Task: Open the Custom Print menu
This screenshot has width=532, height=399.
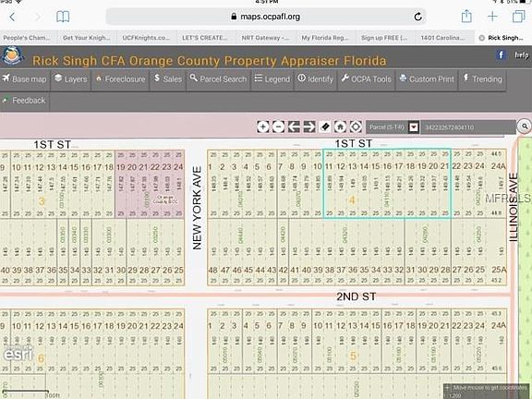Action: (x=427, y=79)
